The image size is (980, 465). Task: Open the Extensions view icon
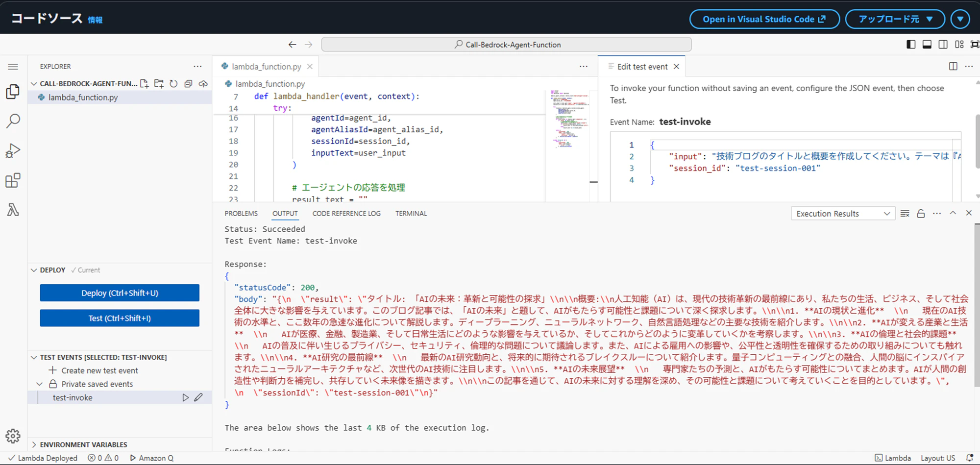(13, 180)
